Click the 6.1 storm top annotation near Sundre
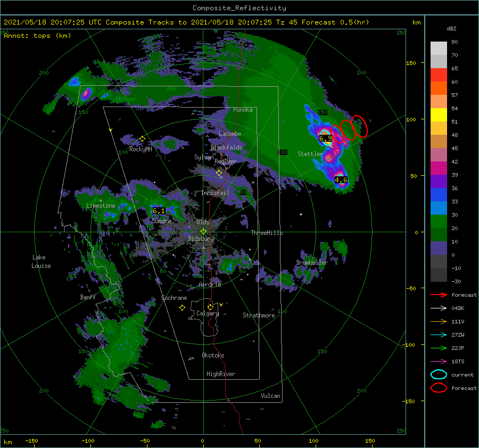This screenshot has width=479, height=448. pos(159,211)
